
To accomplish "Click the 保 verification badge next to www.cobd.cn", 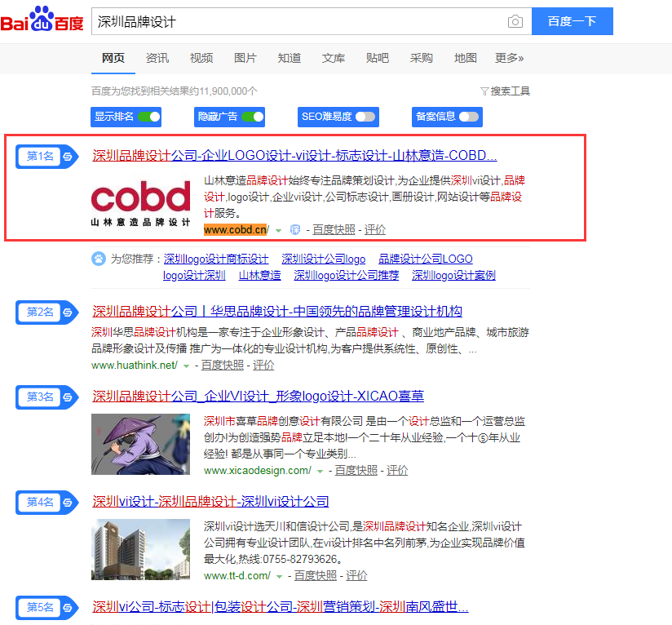I will point(295,230).
